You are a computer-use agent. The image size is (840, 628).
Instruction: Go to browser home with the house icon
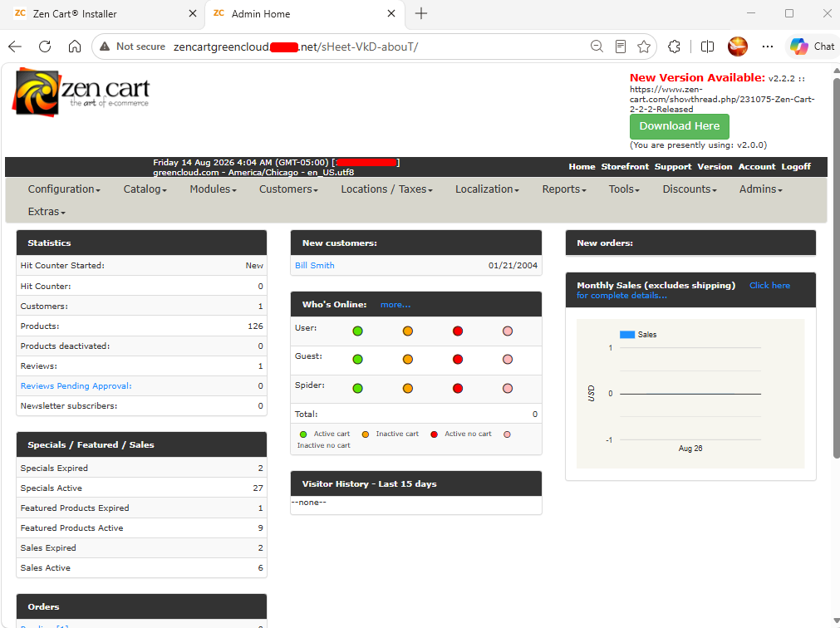click(75, 47)
